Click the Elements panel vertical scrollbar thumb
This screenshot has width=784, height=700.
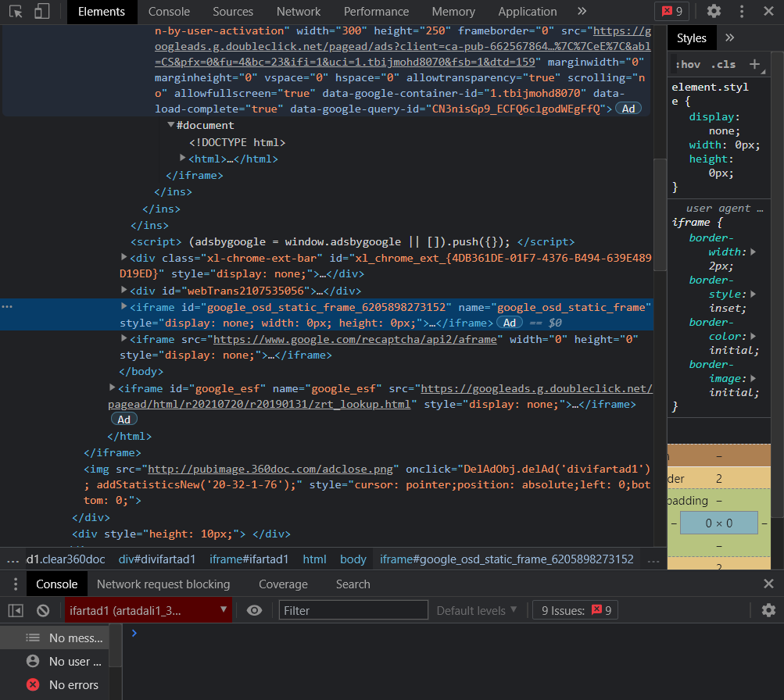coord(660,214)
